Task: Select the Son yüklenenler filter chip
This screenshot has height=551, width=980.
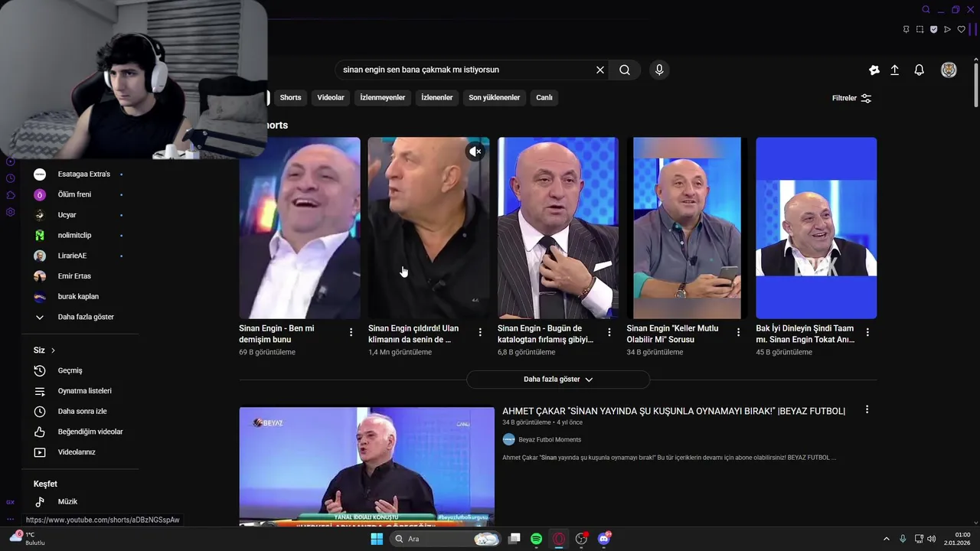Action: 494,97
